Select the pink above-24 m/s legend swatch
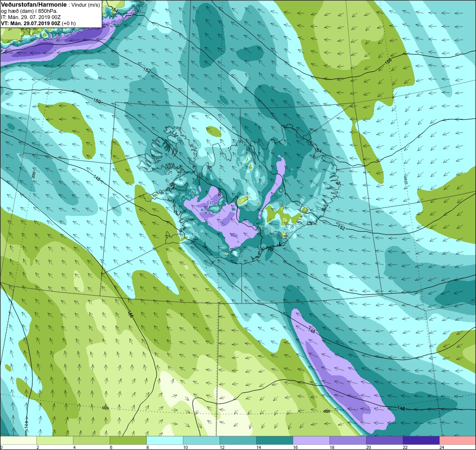The width and height of the screenshot is (476, 450). point(457,440)
